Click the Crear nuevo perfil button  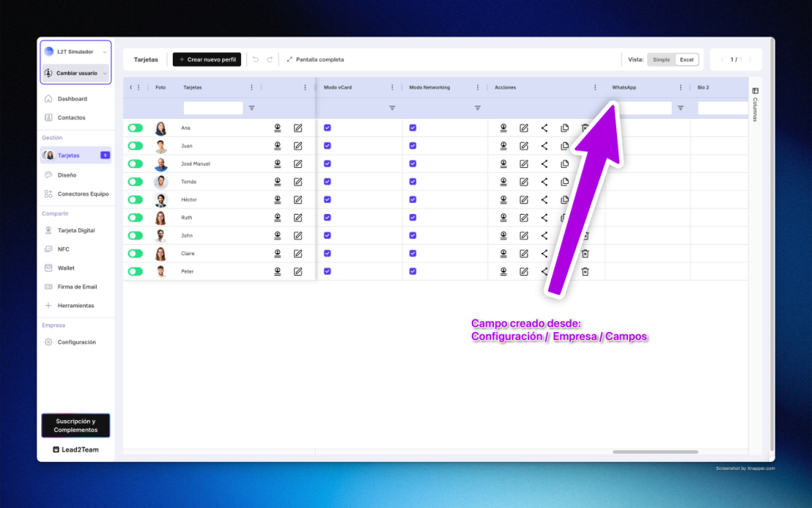206,59
